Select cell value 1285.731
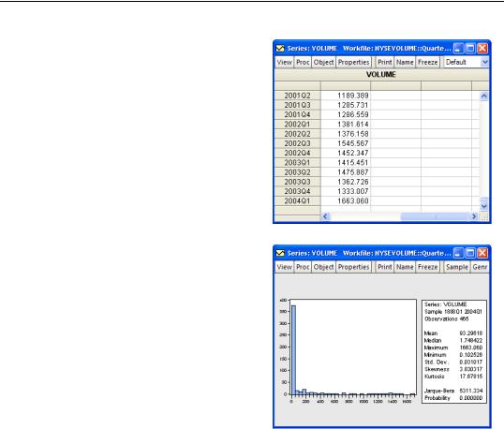504x429 pixels. pyautogui.click(x=346, y=105)
